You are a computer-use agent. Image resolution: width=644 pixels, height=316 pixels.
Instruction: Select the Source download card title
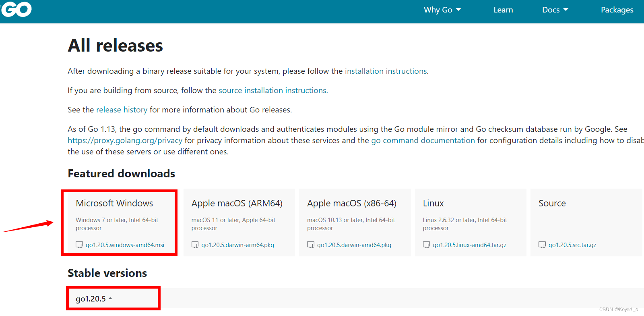(x=552, y=203)
